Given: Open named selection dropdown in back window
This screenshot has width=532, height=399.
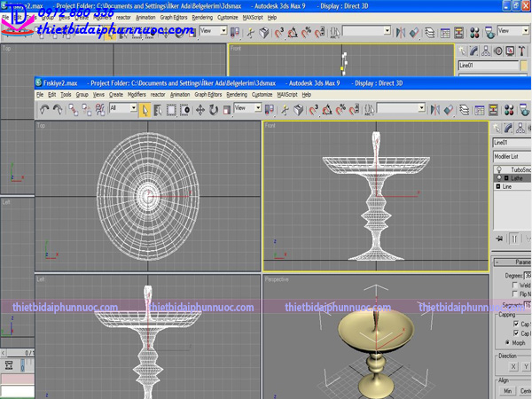Looking at the screenshot, I should (387, 31).
